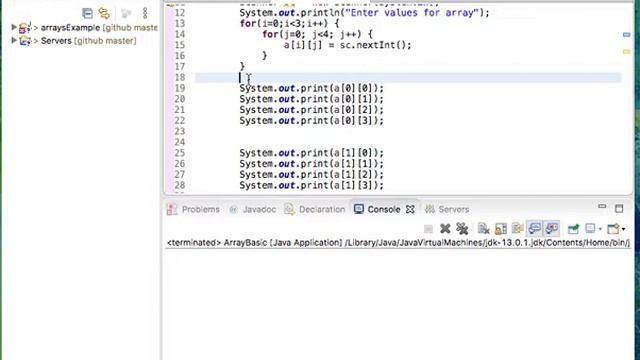Maximize the Console panel
The width and height of the screenshot is (640, 360).
pos(619,209)
